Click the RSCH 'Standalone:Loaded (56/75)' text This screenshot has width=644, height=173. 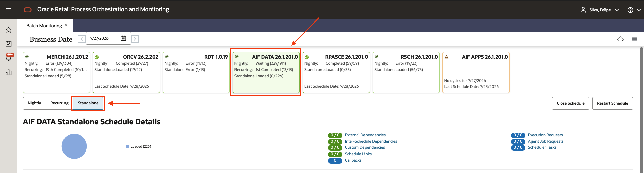click(x=398, y=70)
